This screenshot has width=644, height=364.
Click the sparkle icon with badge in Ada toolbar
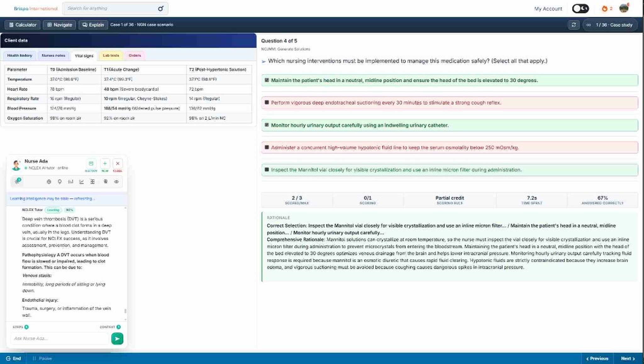coord(18,181)
